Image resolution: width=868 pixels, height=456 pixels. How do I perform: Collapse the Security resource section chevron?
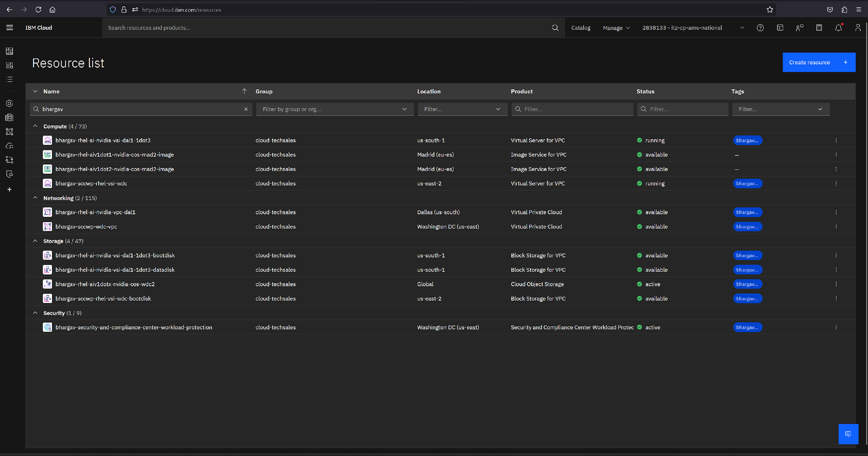(x=35, y=312)
